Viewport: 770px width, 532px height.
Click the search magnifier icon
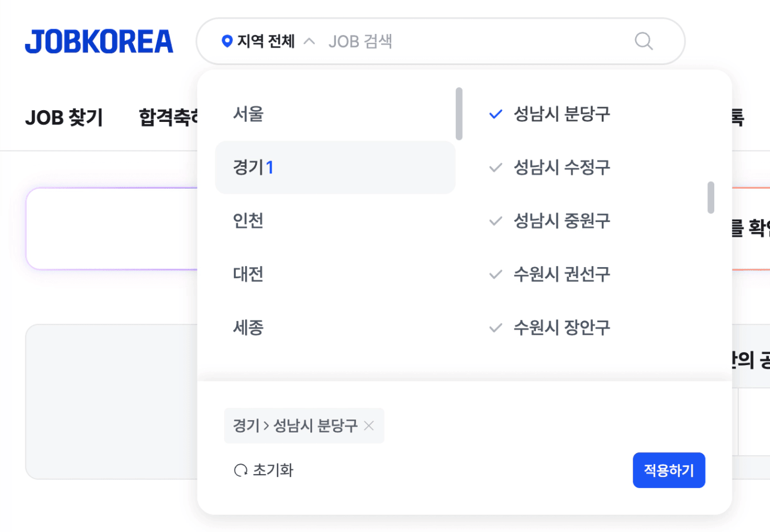[643, 41]
